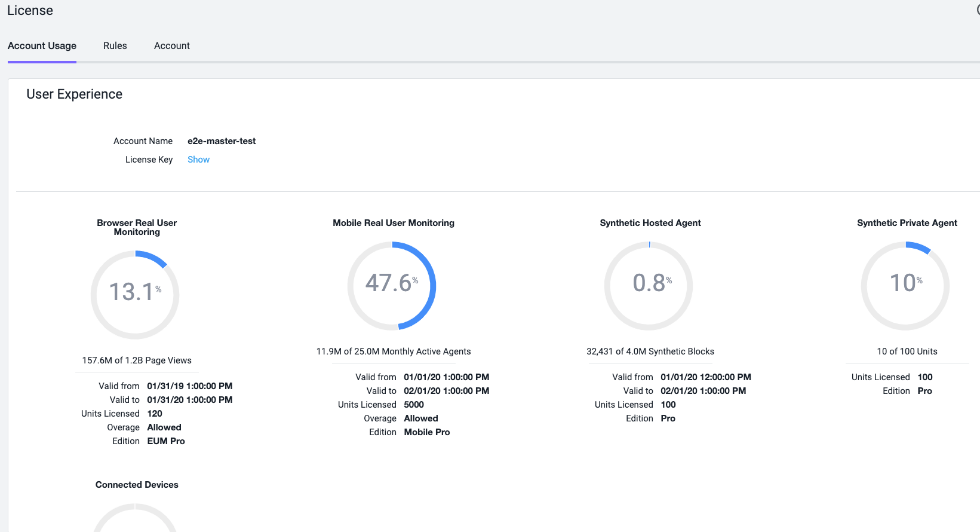Click Synthetic Hosted valid-from 01/01/20 12:00:00 PM
Image resolution: width=980 pixels, height=532 pixels.
[x=706, y=377]
